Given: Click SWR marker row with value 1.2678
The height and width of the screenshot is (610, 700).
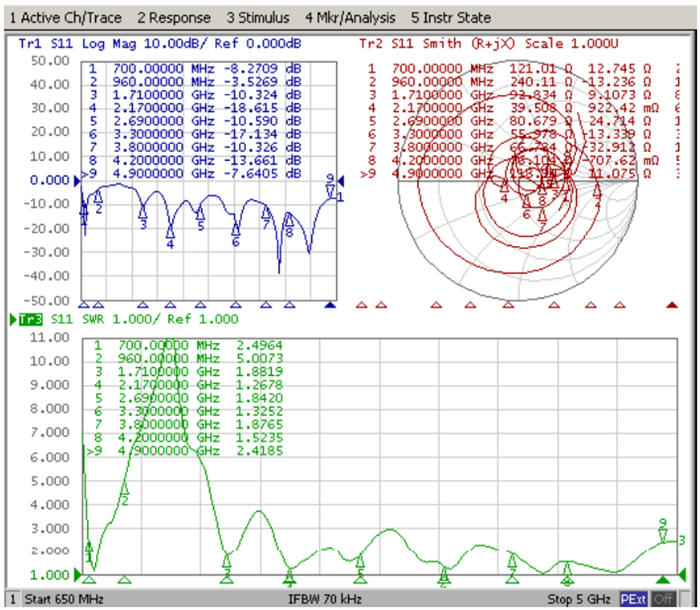Looking at the screenshot, I should coord(187,385).
